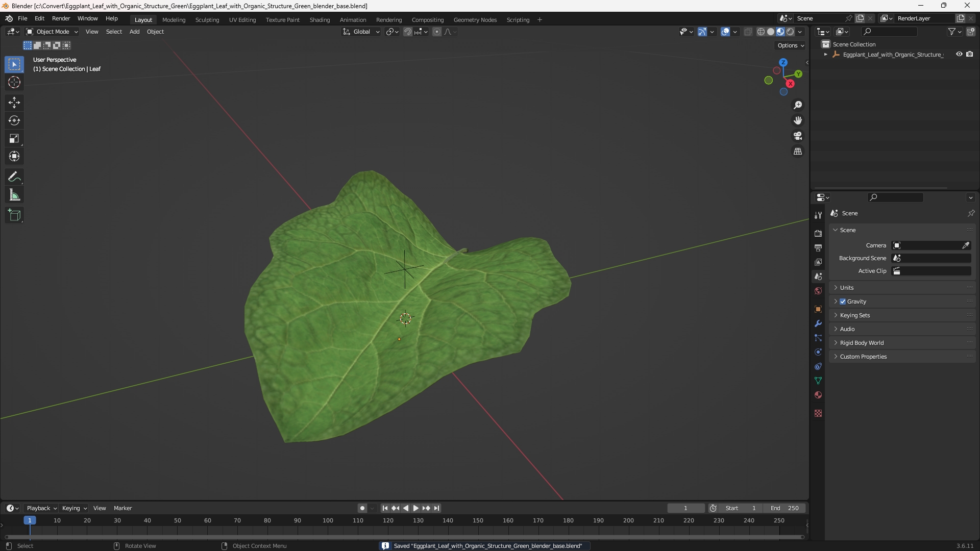Click the timeline frame 1 playhead marker
The image size is (980, 551).
point(30,520)
